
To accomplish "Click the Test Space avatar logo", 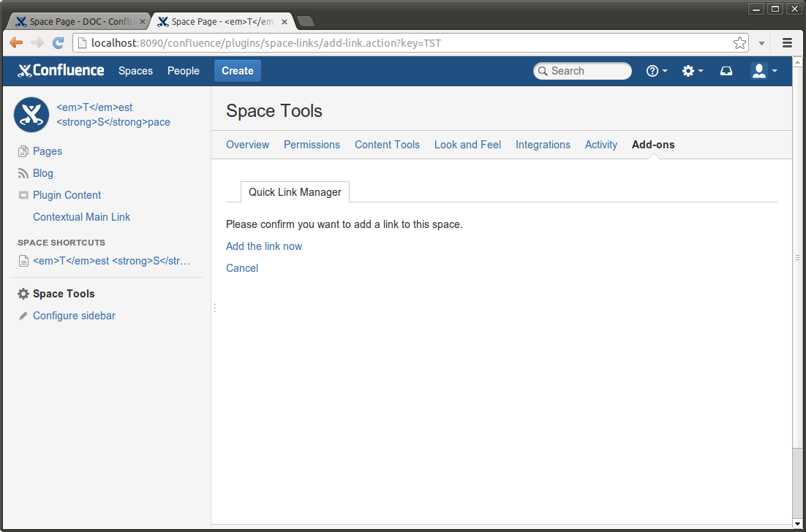I will [31, 115].
